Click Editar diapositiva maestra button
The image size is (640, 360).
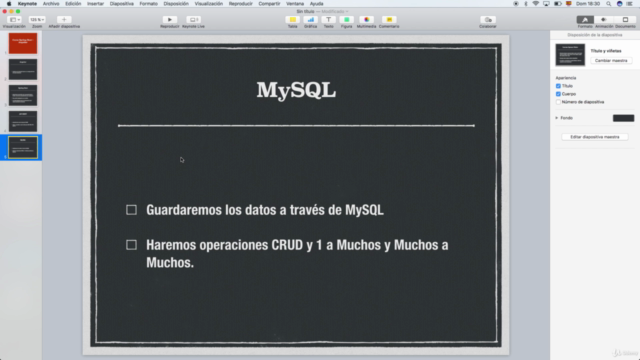595,137
